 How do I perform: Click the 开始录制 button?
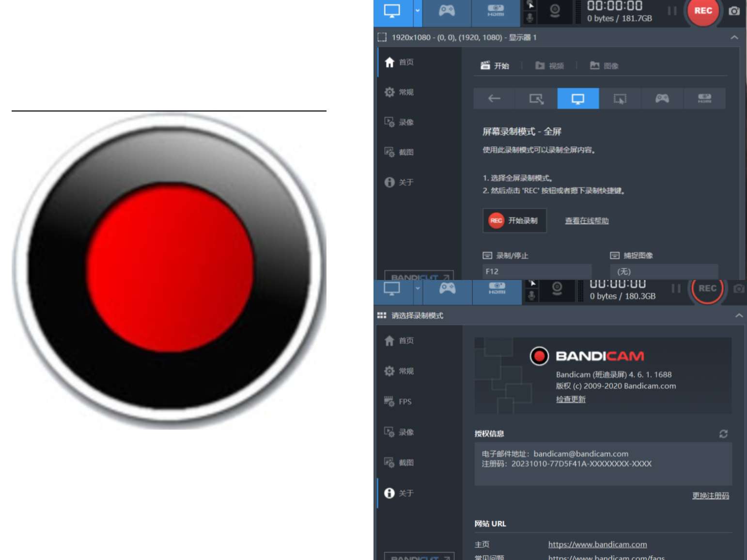[514, 220]
